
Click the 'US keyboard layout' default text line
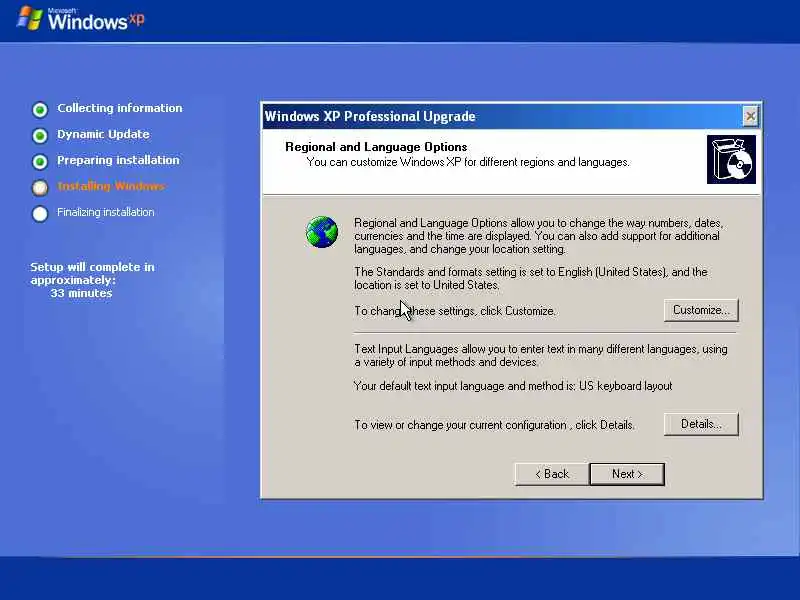point(513,386)
